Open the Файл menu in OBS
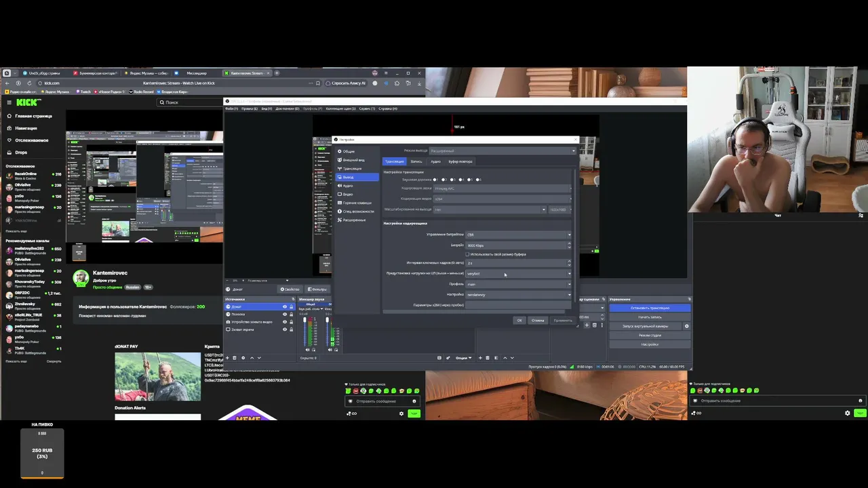The height and width of the screenshot is (488, 868). tap(231, 108)
